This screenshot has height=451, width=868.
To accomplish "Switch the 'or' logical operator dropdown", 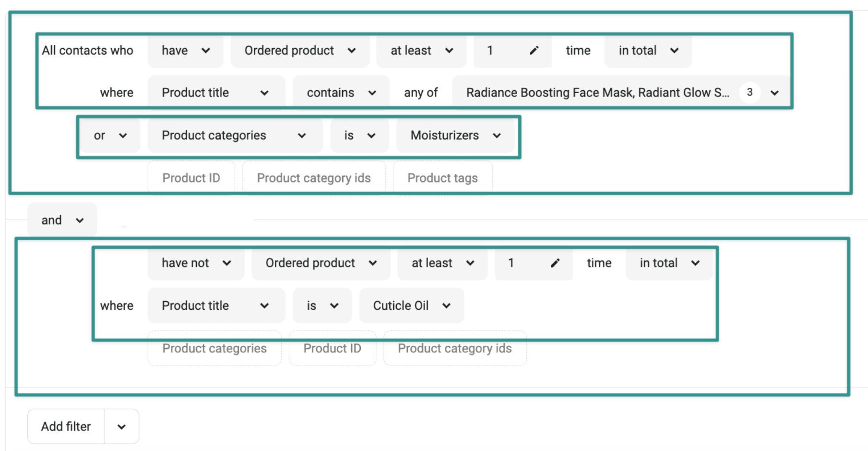I will (x=110, y=135).
